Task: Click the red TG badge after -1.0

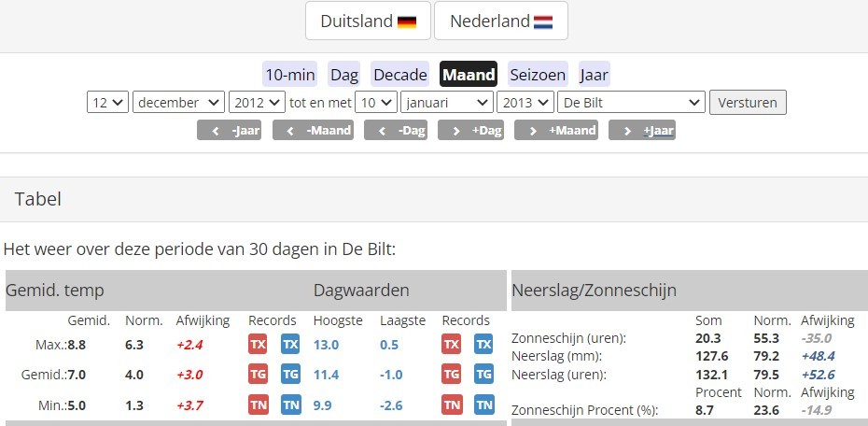Action: 451,375
